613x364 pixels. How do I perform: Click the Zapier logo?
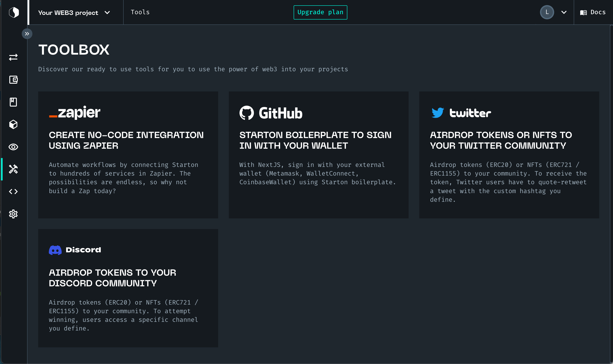[x=75, y=113]
